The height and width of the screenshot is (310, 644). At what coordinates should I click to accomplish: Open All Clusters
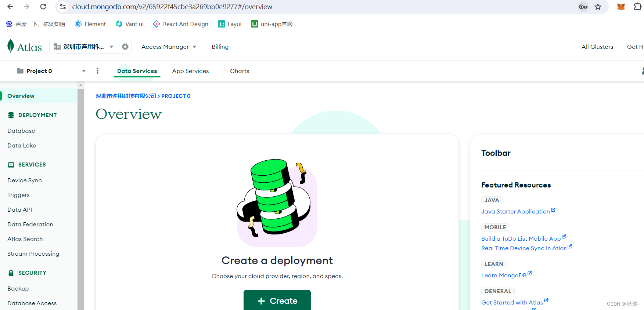(x=597, y=47)
